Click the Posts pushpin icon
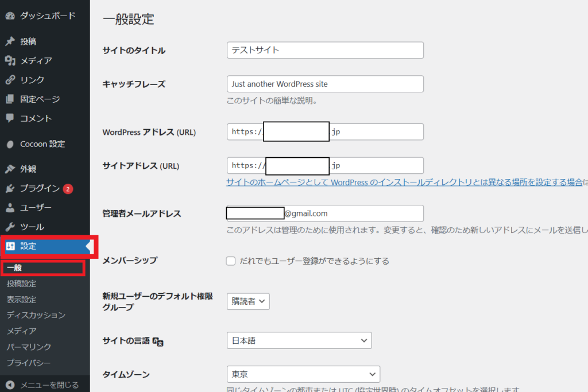This screenshot has width=588, height=392. click(x=10, y=41)
